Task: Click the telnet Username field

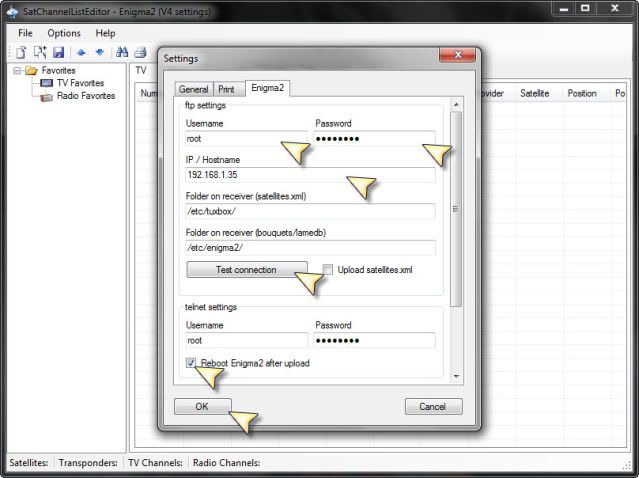Action: (246, 340)
